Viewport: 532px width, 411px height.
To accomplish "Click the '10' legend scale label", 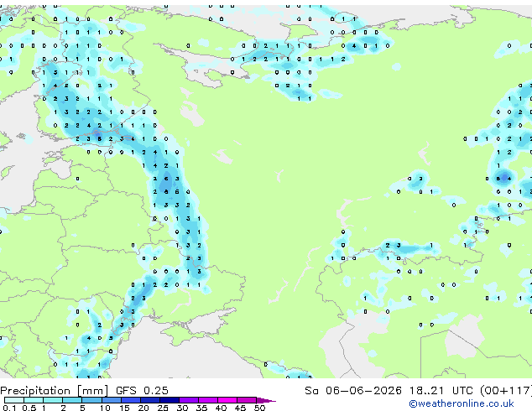I will tap(105, 408).
